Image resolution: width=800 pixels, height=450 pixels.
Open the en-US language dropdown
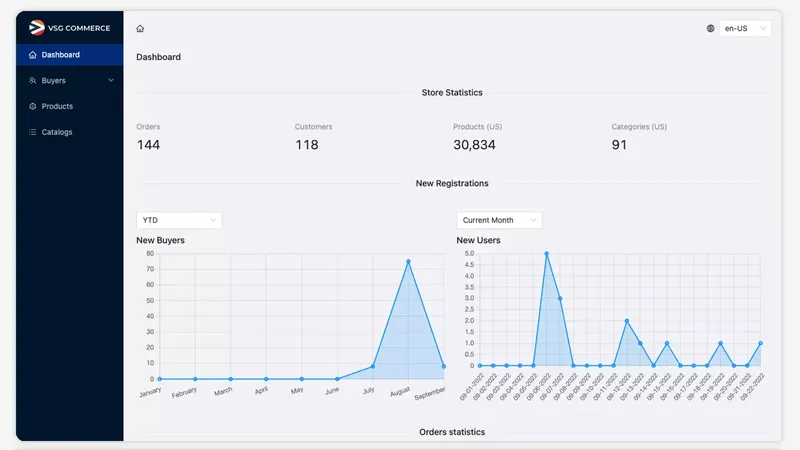pyautogui.click(x=745, y=29)
